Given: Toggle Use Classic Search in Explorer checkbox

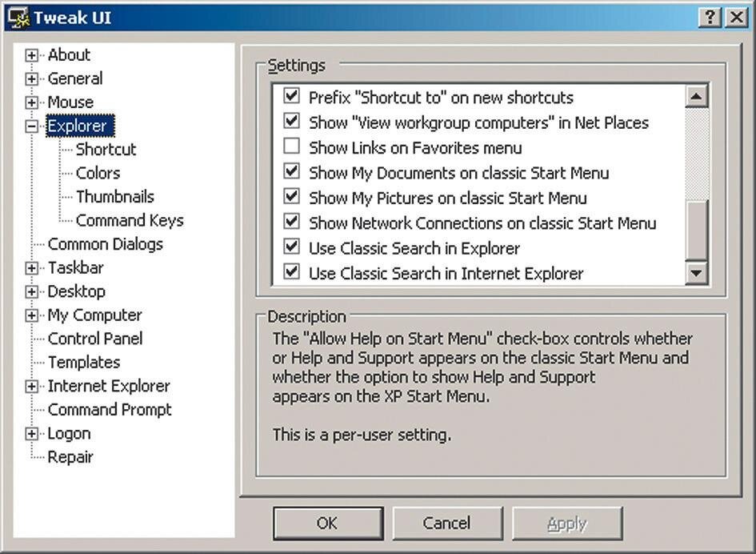Looking at the screenshot, I should tap(292, 247).
